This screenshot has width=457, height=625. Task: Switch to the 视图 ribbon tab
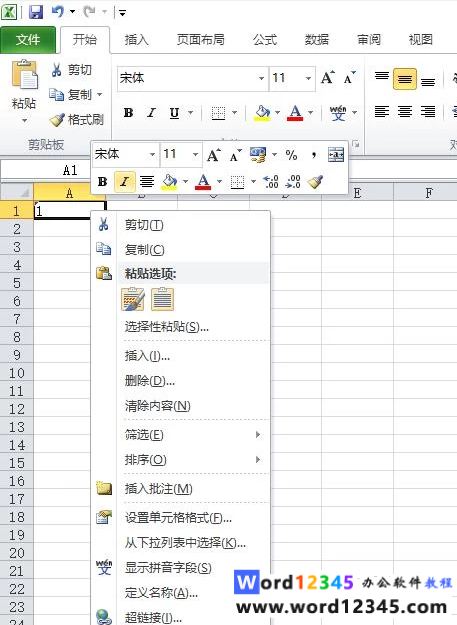(421, 39)
